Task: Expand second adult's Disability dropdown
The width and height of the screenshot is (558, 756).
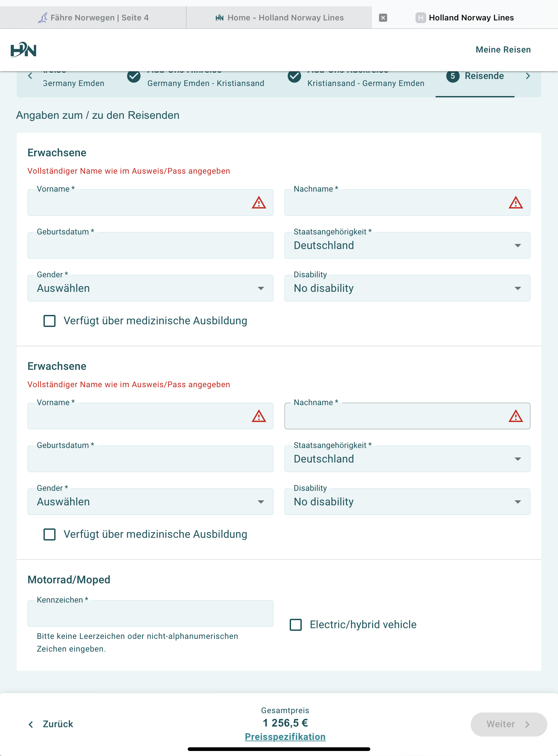Action: pos(407,502)
